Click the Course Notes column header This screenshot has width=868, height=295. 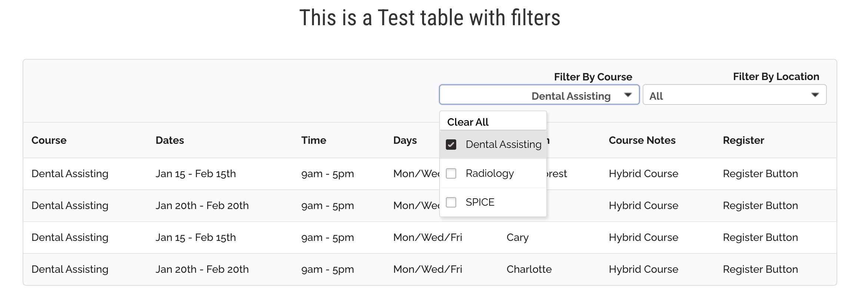(x=642, y=140)
